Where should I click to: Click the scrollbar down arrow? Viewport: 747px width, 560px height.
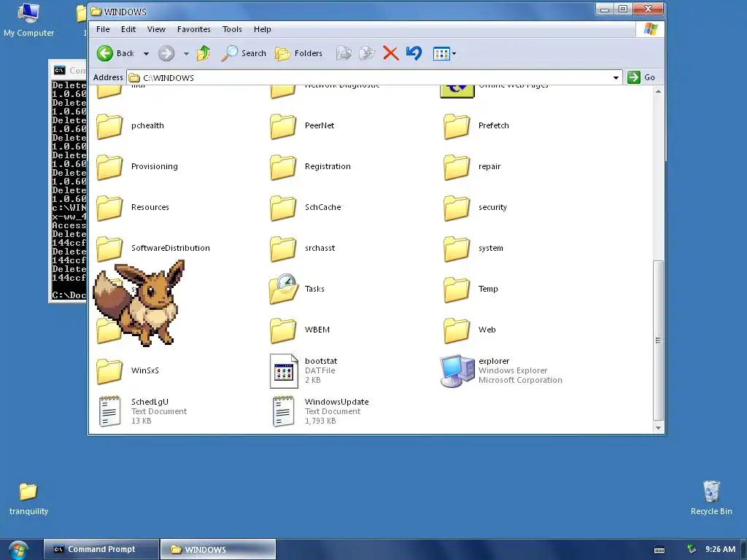click(658, 427)
